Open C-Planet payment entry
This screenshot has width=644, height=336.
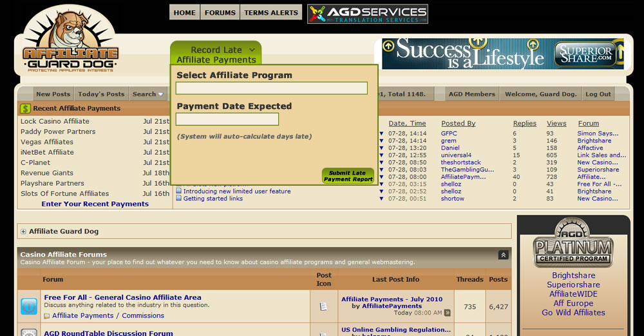click(35, 163)
